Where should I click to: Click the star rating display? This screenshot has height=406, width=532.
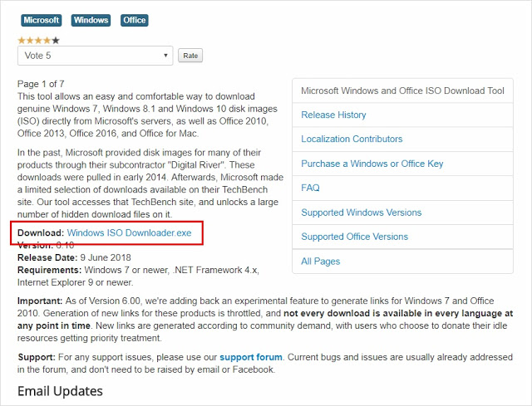tap(38, 41)
